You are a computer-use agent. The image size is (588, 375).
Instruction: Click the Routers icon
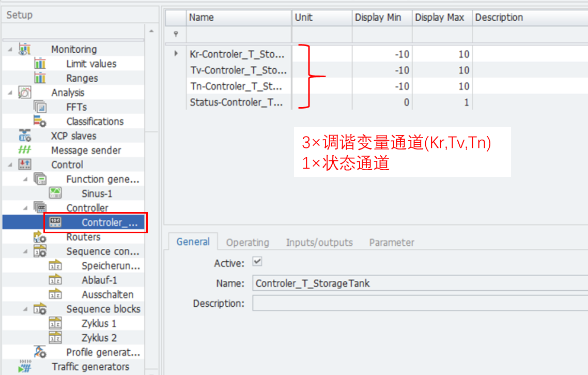(x=40, y=237)
